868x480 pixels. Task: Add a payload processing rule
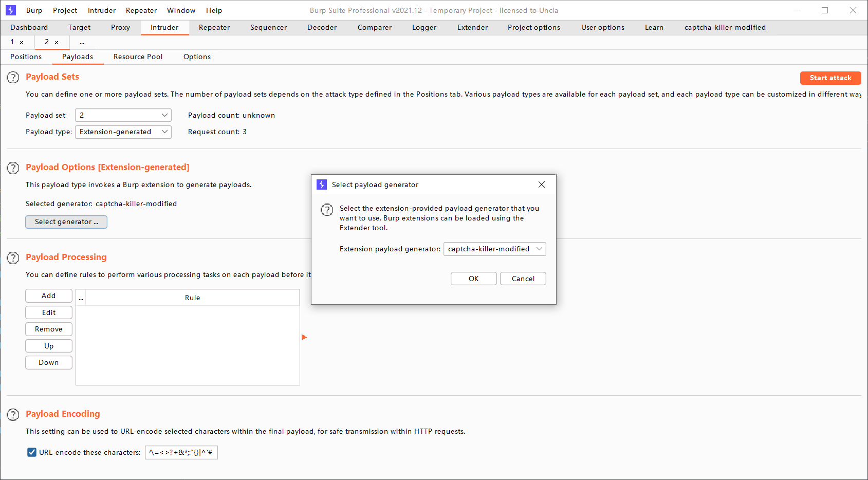pos(49,296)
